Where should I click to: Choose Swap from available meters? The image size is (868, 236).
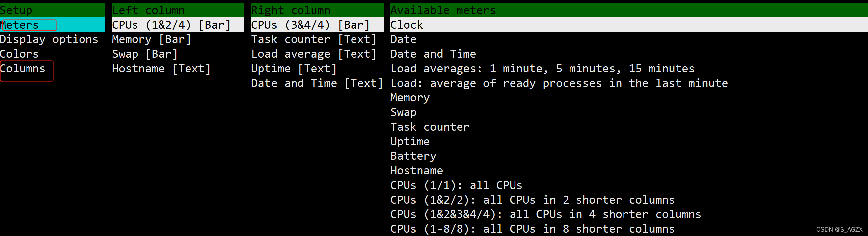pos(403,112)
